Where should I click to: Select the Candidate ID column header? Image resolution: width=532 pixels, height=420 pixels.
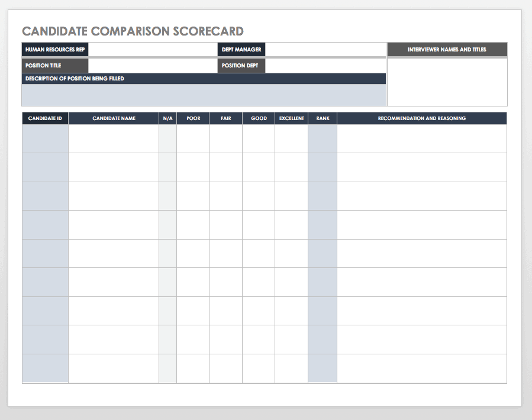click(x=45, y=118)
